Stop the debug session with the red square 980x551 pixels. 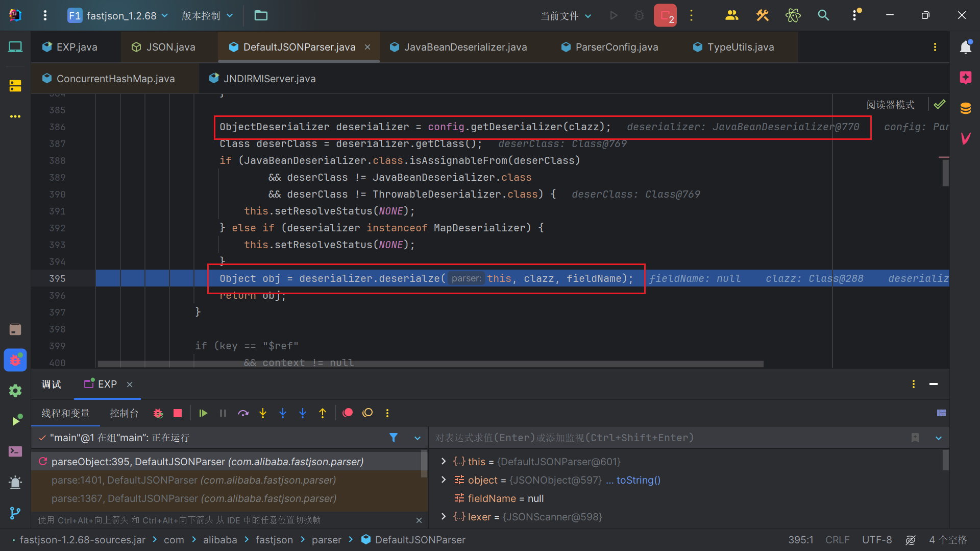click(x=178, y=413)
